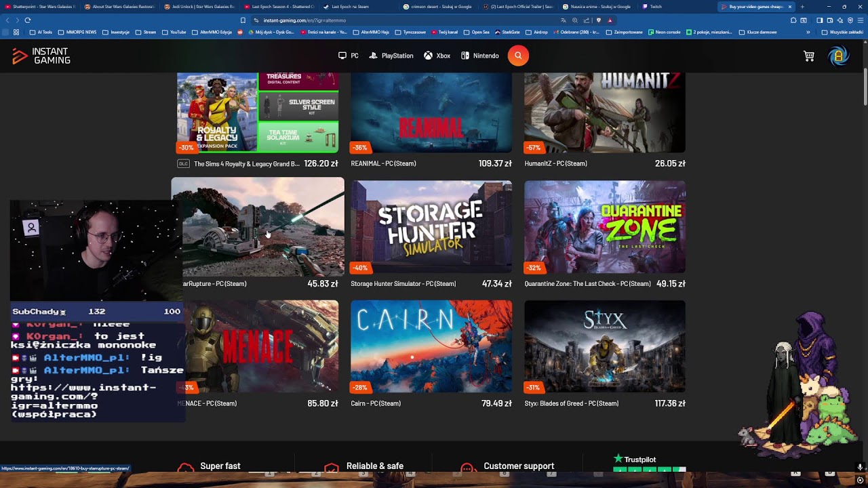The height and width of the screenshot is (488, 868).
Task: Open a new browser tab
Action: coord(802,7)
